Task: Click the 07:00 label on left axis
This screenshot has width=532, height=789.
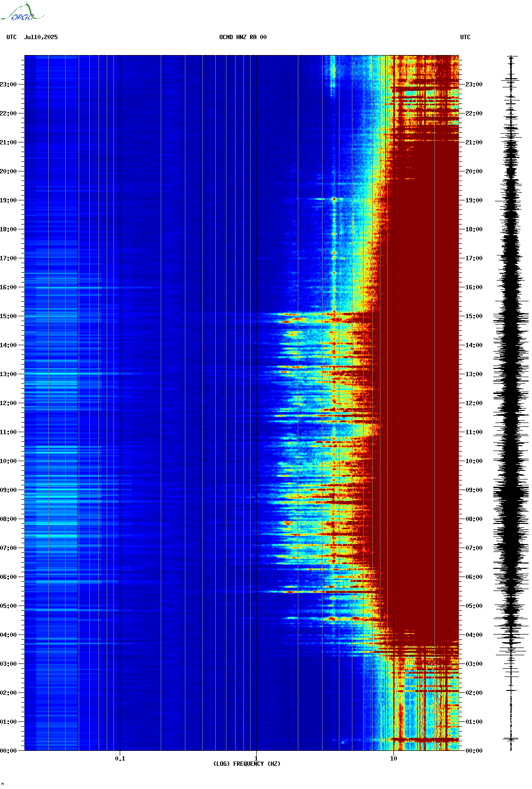Action: (8, 548)
